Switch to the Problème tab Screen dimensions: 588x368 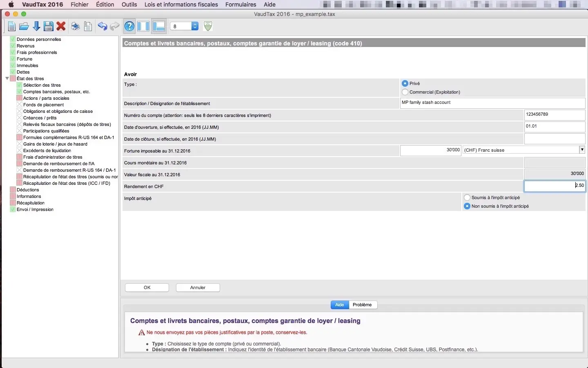[x=362, y=305]
